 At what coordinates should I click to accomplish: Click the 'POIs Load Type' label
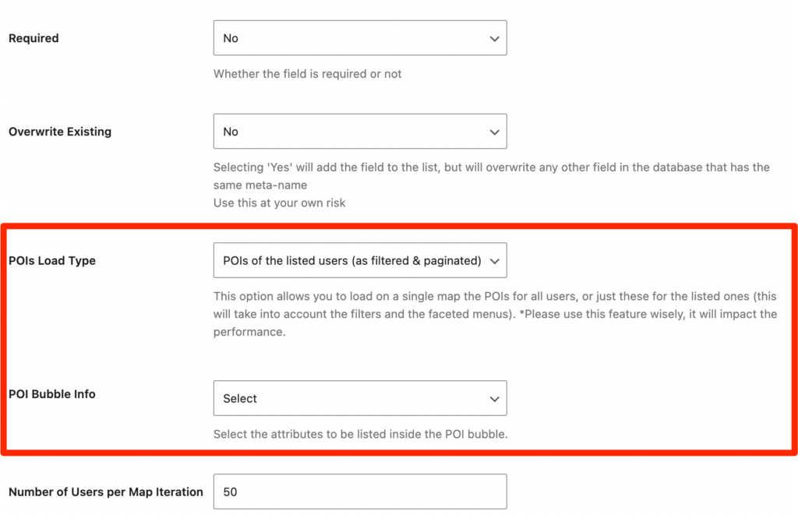coord(52,260)
